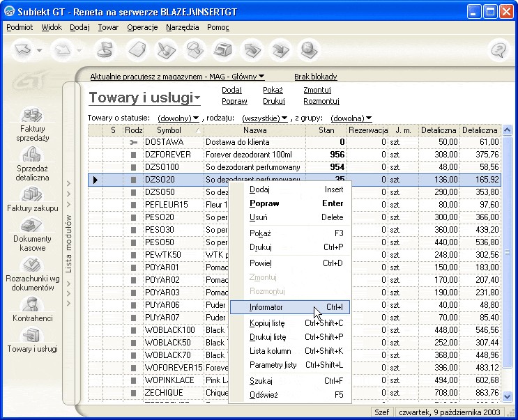Click the Towary i usługi sidebar icon
This screenshot has height=420, width=518.
[33, 336]
